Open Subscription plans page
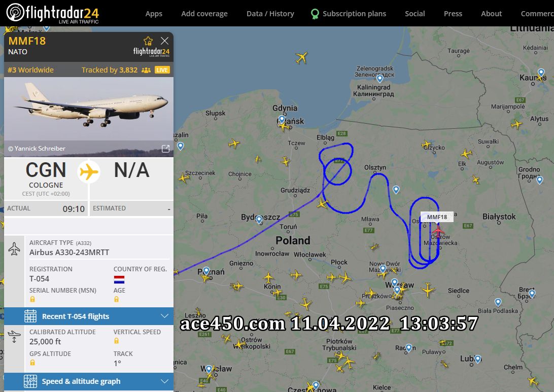The height and width of the screenshot is (392, 554). tap(354, 14)
